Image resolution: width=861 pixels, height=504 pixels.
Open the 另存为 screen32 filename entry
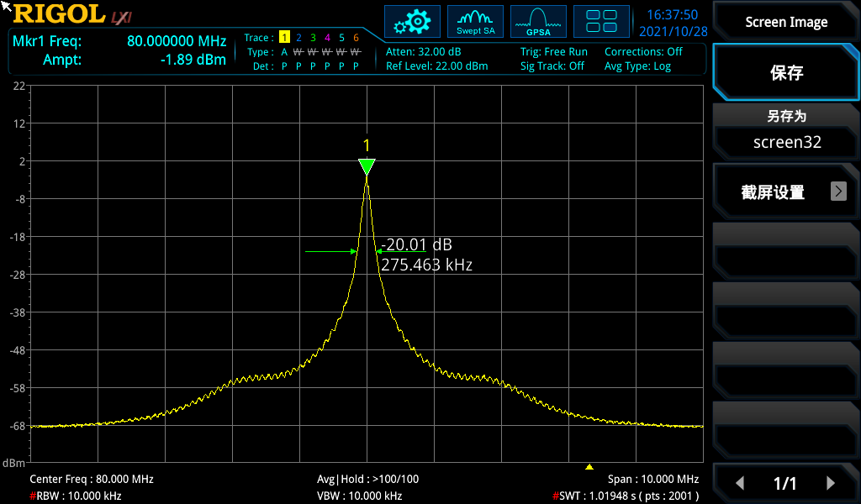click(x=786, y=131)
